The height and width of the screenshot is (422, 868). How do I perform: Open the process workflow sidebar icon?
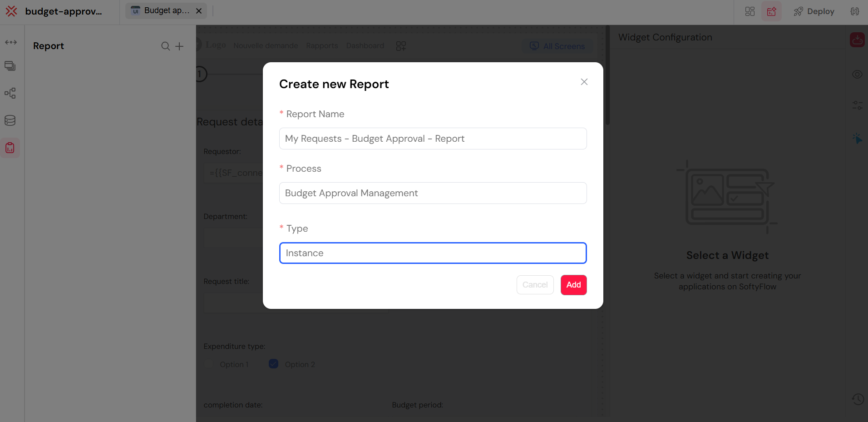point(10,93)
